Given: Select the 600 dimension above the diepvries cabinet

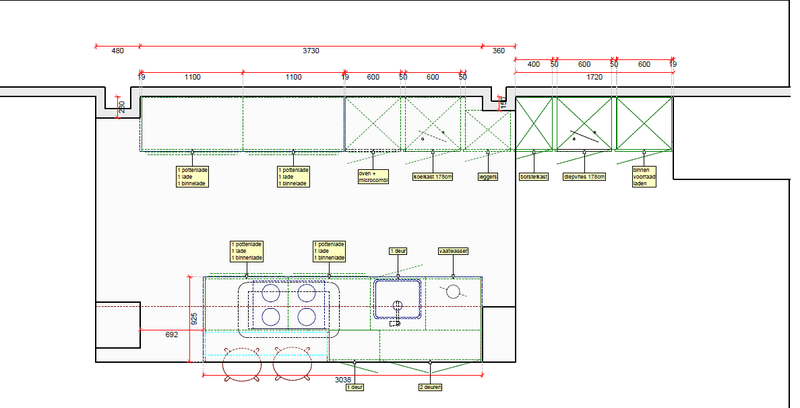Looking at the screenshot, I should coord(584,64).
